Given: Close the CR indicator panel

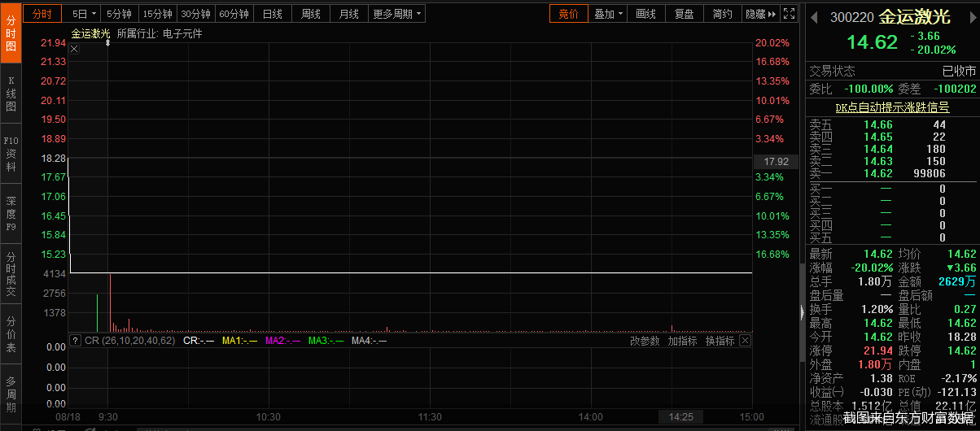Looking at the screenshot, I should (x=745, y=341).
